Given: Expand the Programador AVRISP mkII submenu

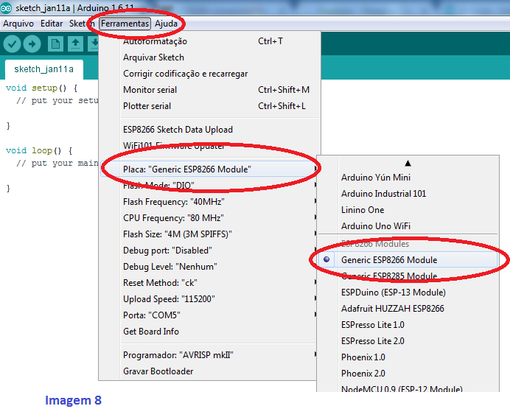Looking at the screenshot, I should tap(209, 355).
